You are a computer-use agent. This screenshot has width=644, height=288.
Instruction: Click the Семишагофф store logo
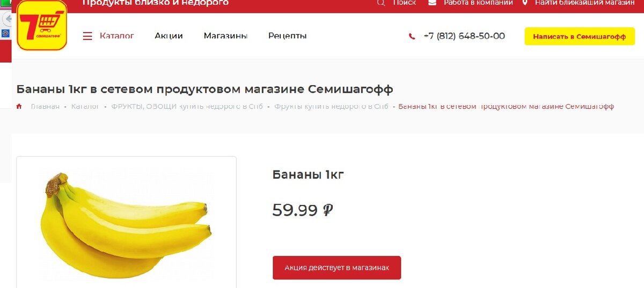(x=42, y=25)
